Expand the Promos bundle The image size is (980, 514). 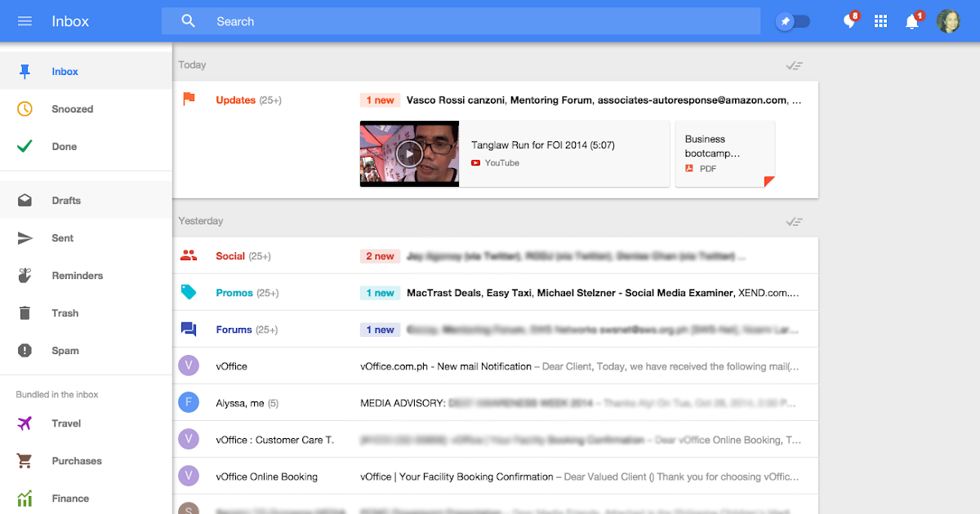click(495, 293)
